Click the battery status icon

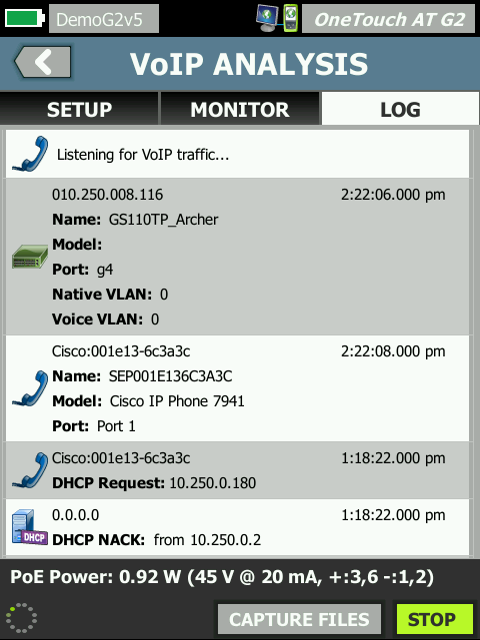click(25, 19)
